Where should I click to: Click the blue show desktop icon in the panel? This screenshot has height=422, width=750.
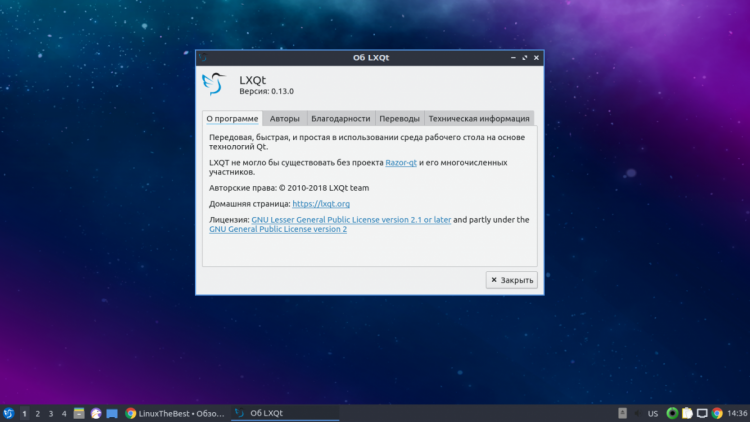(112, 413)
